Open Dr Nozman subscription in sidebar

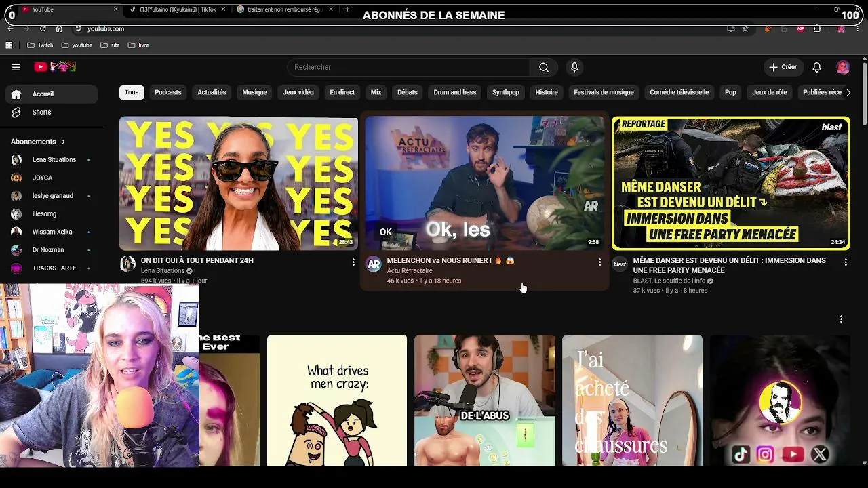(52, 250)
